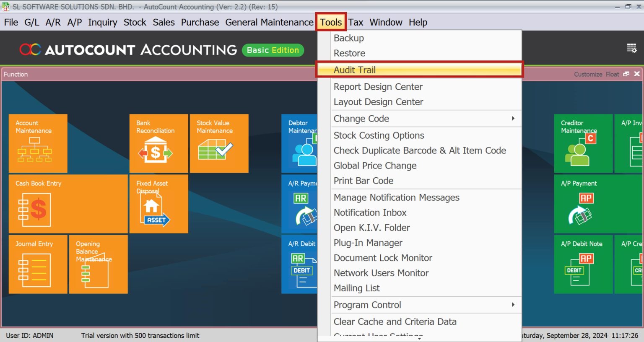Screen dimensions: 644x342
Task: Open the Journal Entry tile
Action: tap(38, 264)
